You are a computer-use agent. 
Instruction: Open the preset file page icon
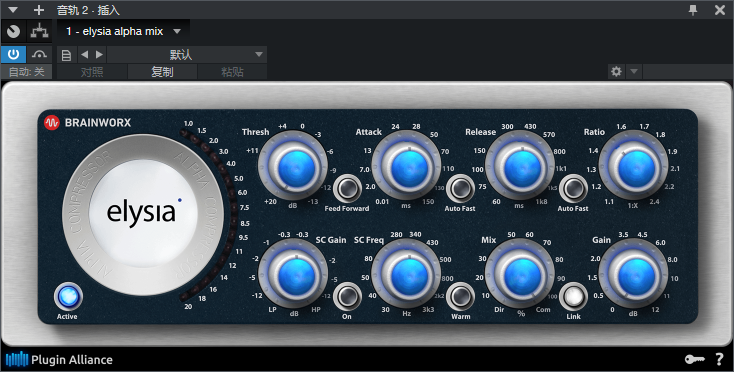(x=66, y=55)
